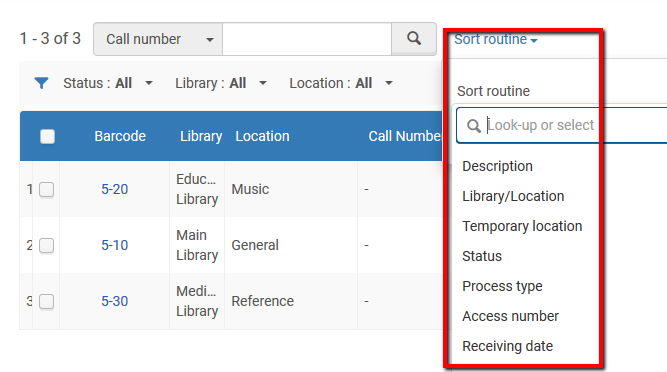Click the Medi... Library cell
667x372 pixels.
coord(197,301)
